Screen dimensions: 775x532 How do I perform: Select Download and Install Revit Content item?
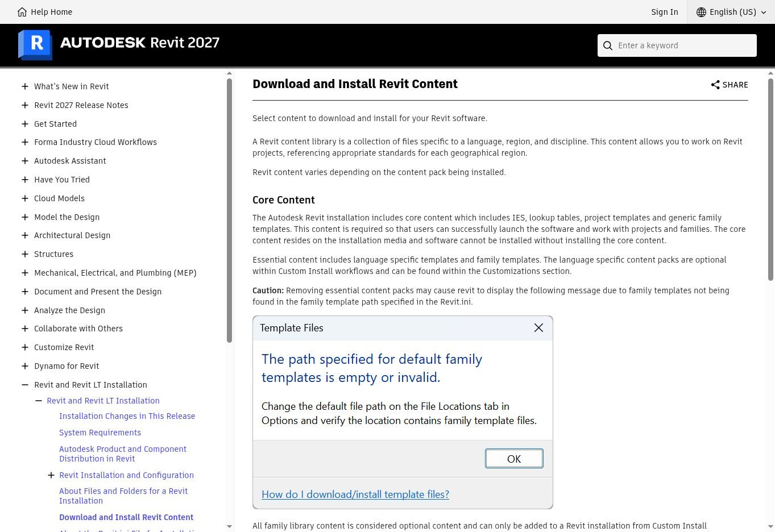tap(126, 517)
